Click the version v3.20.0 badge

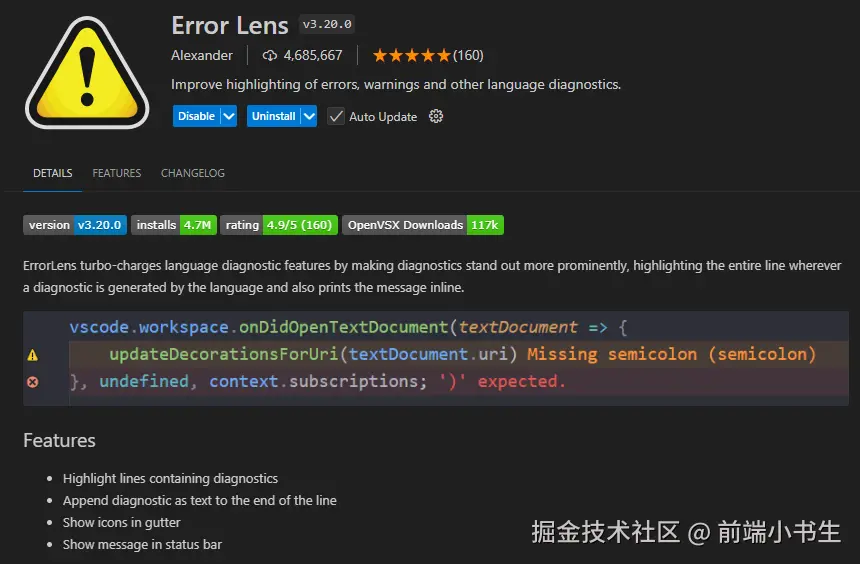point(75,225)
